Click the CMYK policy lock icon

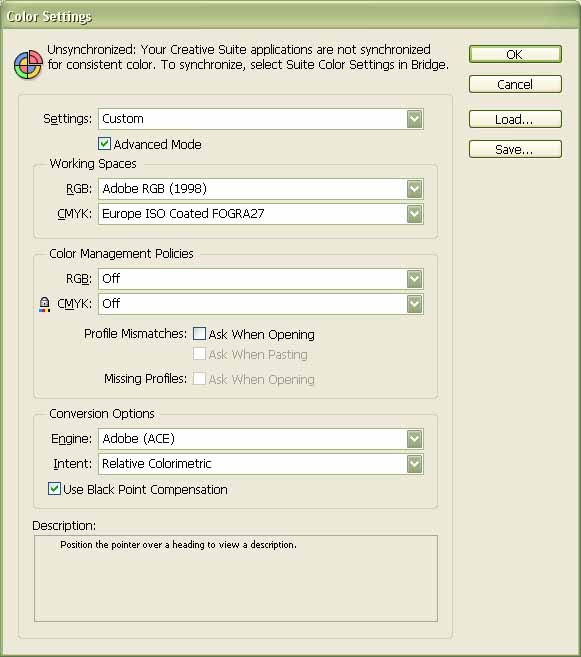[44, 304]
